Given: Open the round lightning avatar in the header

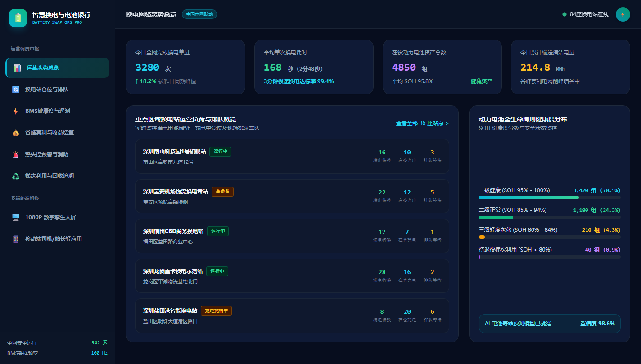Looking at the screenshot, I should 623,14.
